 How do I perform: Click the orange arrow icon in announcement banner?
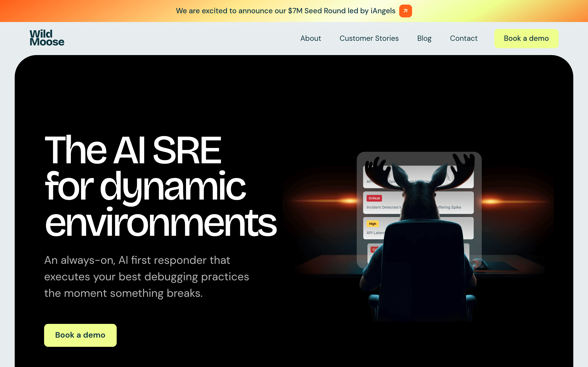[405, 11]
